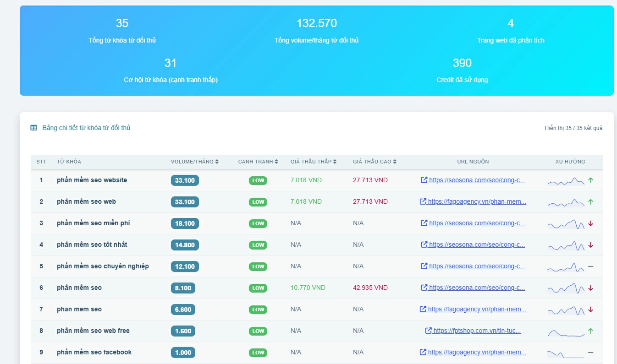Click the trend sparkline chart for row 6
Image resolution: width=617 pixels, height=364 pixels.
click(x=566, y=288)
